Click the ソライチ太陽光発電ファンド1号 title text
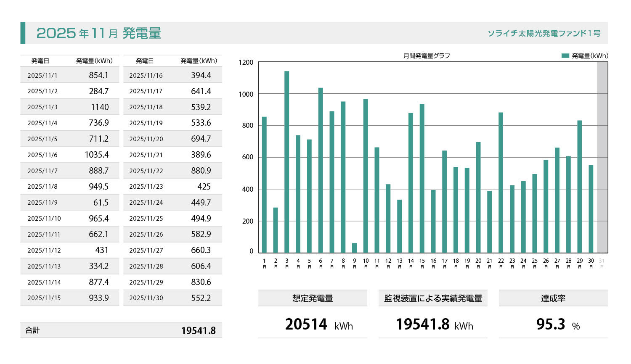Image resolution: width=631 pixels, height=364 pixels. [x=544, y=33]
